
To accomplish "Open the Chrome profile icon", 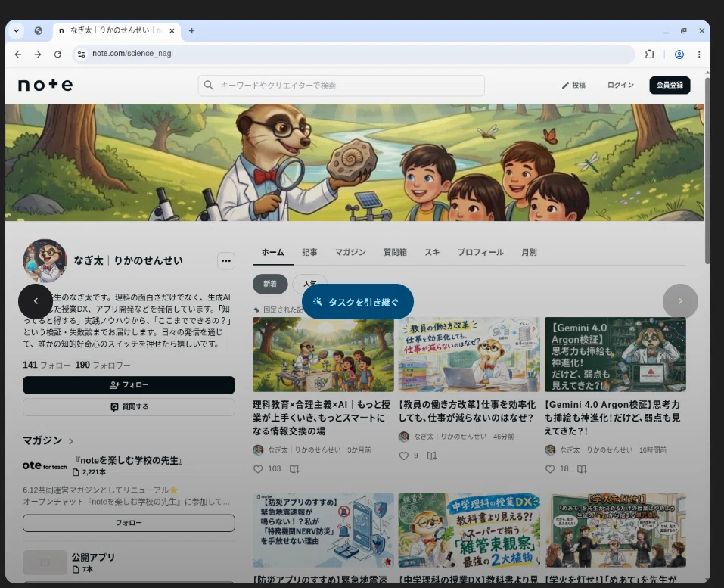I will (x=679, y=54).
